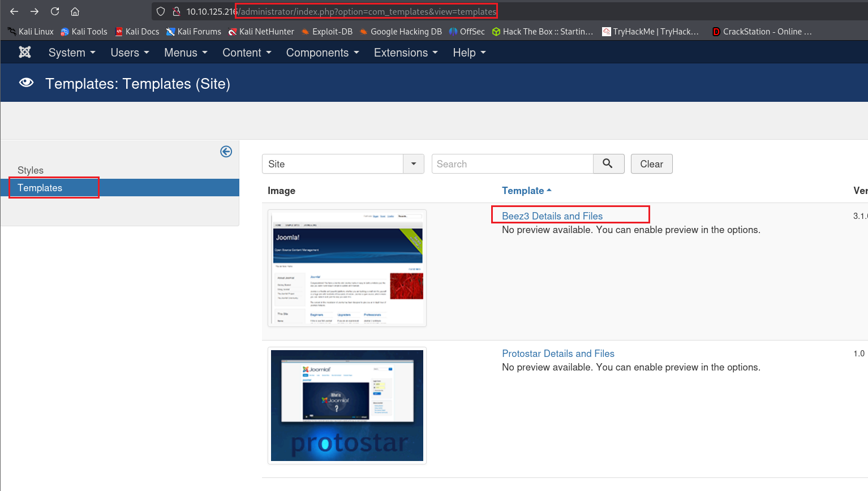
Task: Open the Site client filter dropdown
Action: pyautogui.click(x=343, y=164)
